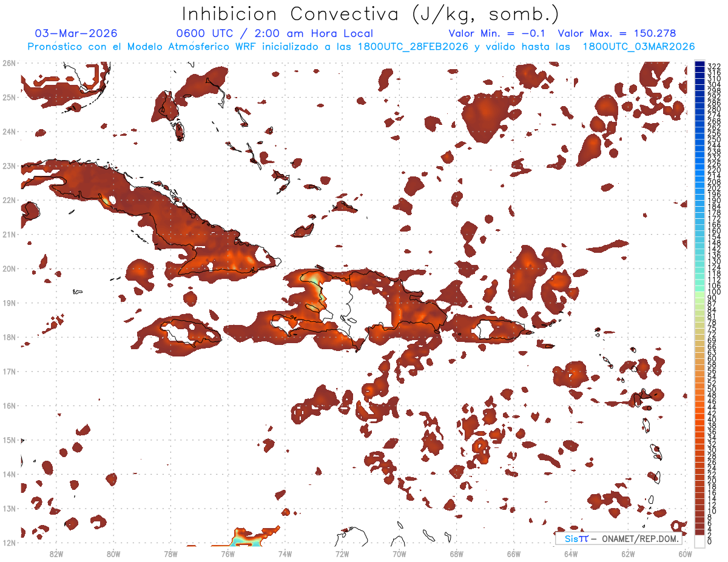Click the '22N' latitude label
The width and height of the screenshot is (728, 562).
9,200
